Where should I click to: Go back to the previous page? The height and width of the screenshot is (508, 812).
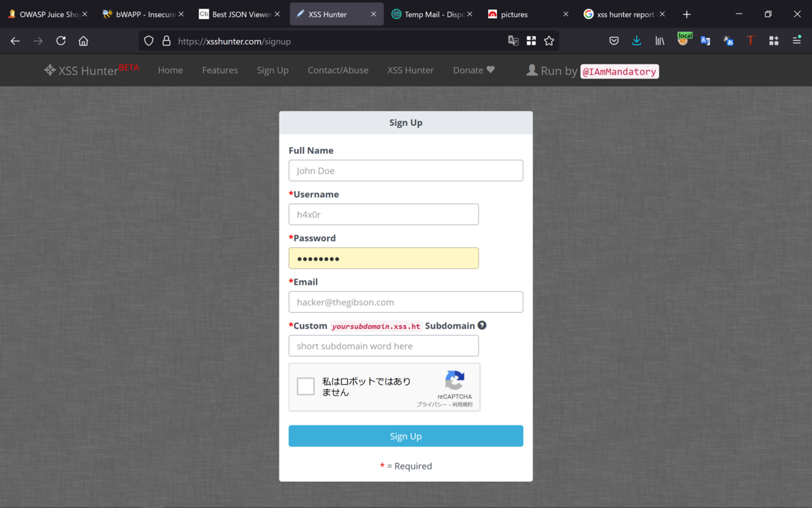click(x=15, y=41)
